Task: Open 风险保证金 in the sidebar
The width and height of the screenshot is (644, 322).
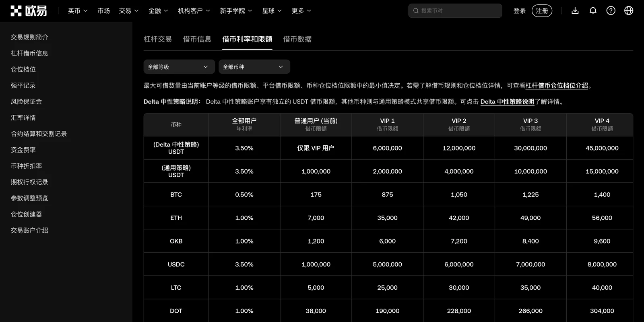Action: [x=26, y=101]
